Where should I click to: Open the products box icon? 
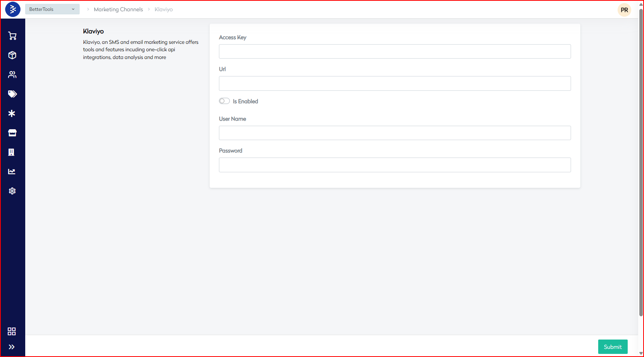click(x=12, y=55)
